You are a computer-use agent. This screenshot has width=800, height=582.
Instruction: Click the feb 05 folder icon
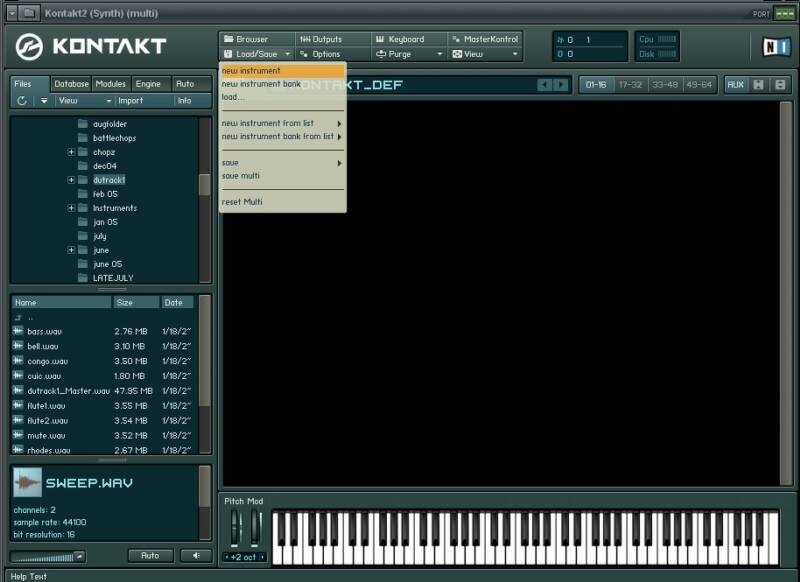pos(83,194)
